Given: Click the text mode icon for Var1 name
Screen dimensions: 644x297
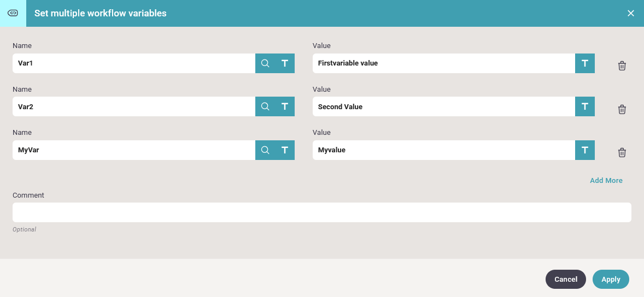Looking at the screenshot, I should [x=285, y=63].
